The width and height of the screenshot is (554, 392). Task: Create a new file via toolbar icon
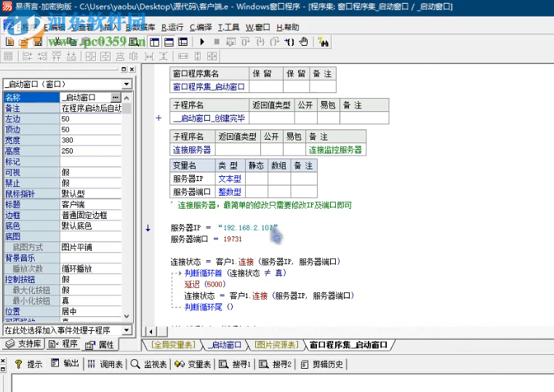10,42
